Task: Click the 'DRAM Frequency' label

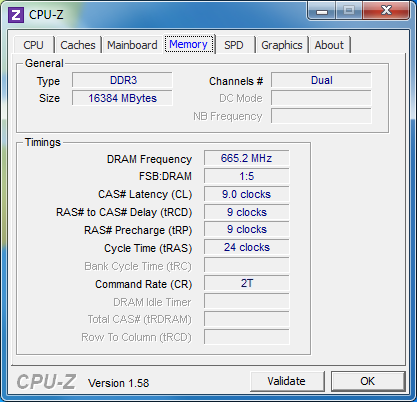Action: (x=149, y=159)
